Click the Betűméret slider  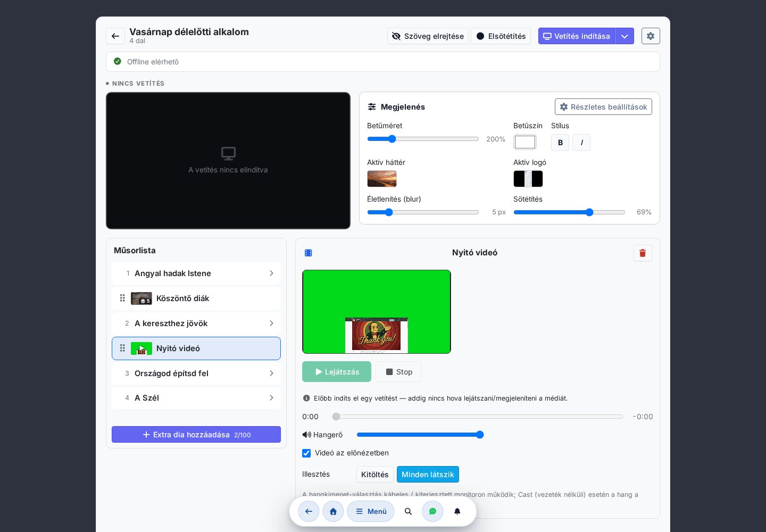pyautogui.click(x=423, y=139)
